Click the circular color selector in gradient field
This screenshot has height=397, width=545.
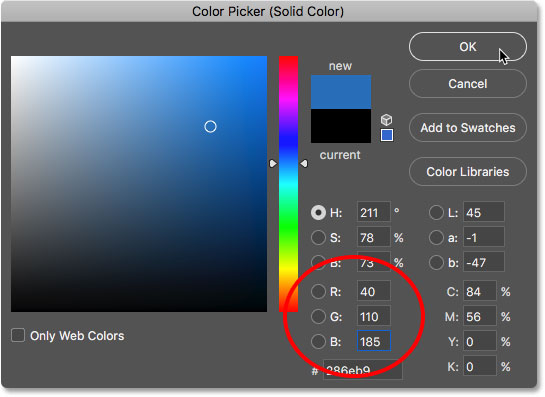[x=210, y=127]
